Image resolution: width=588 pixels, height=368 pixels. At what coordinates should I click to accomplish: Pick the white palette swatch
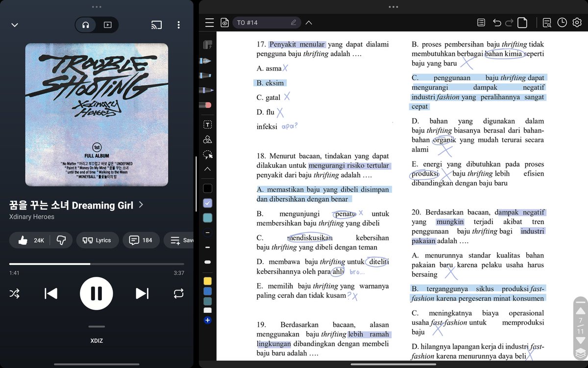point(207,310)
